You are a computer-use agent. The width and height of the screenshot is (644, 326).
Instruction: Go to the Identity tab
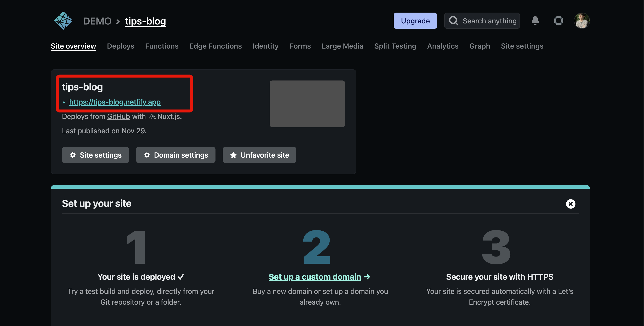click(x=266, y=46)
